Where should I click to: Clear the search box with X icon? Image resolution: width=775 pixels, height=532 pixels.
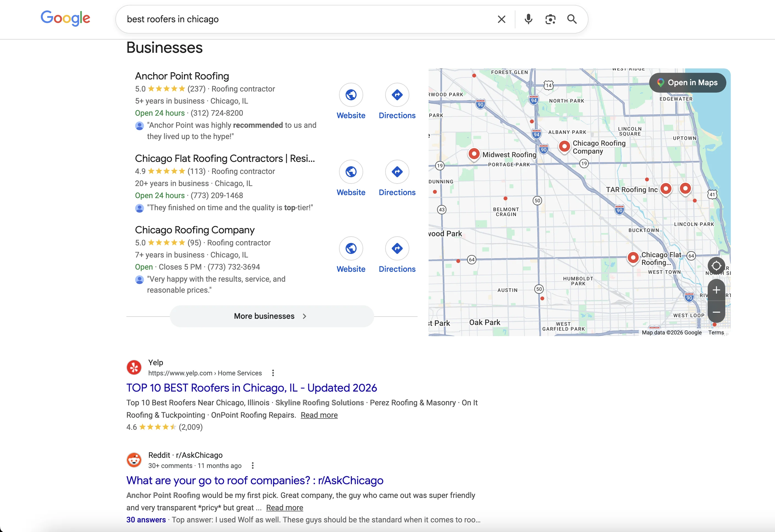[x=501, y=19]
